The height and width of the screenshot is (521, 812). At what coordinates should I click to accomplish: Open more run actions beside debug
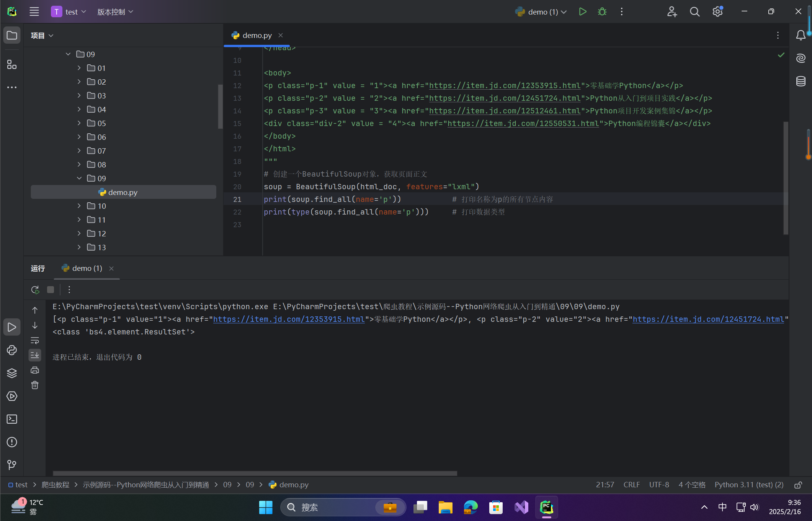pyautogui.click(x=622, y=11)
